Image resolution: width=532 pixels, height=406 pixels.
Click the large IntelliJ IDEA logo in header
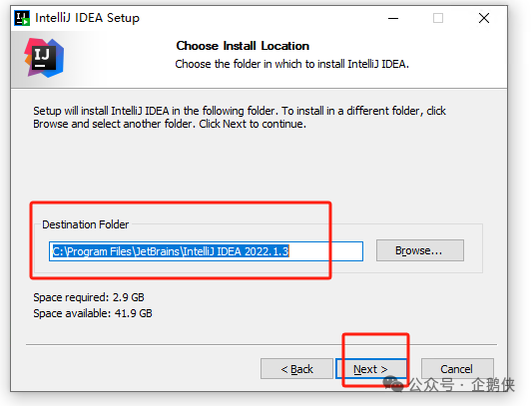[x=44, y=58]
